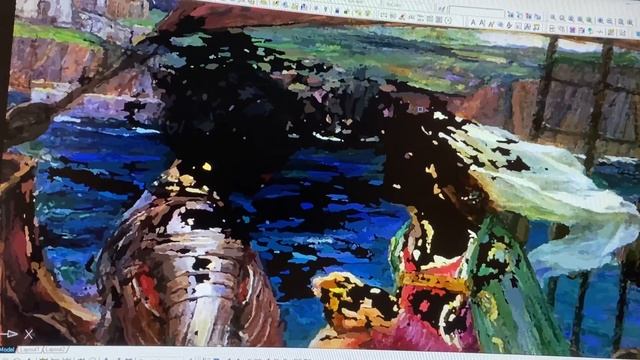
Task: Select the second 'A' single-line text icon
Action: [482, 23]
